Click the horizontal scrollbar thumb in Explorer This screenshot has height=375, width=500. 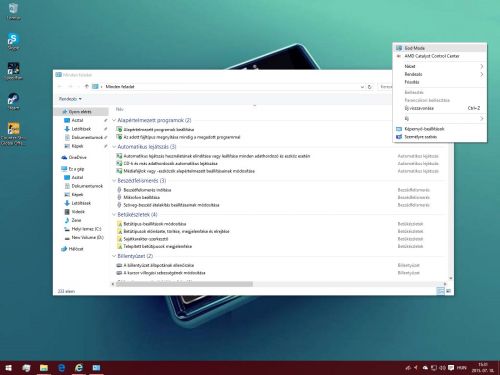coord(184,284)
